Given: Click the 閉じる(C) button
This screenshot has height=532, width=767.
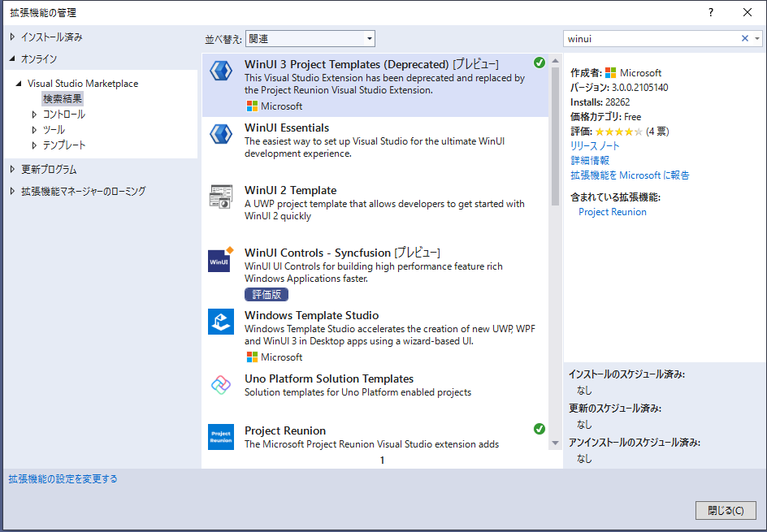Looking at the screenshot, I should (x=726, y=511).
